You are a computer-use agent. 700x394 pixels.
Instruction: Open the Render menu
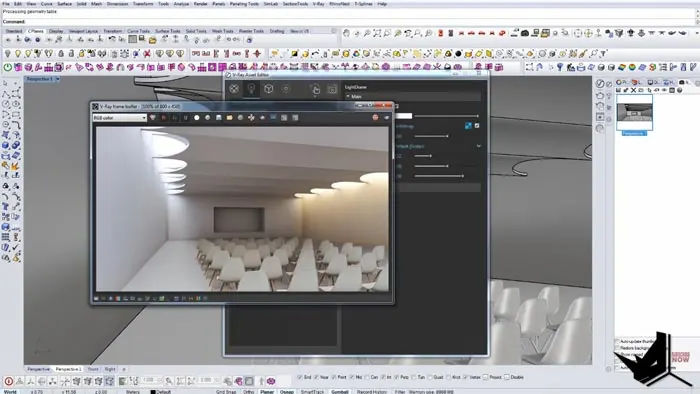[200, 4]
